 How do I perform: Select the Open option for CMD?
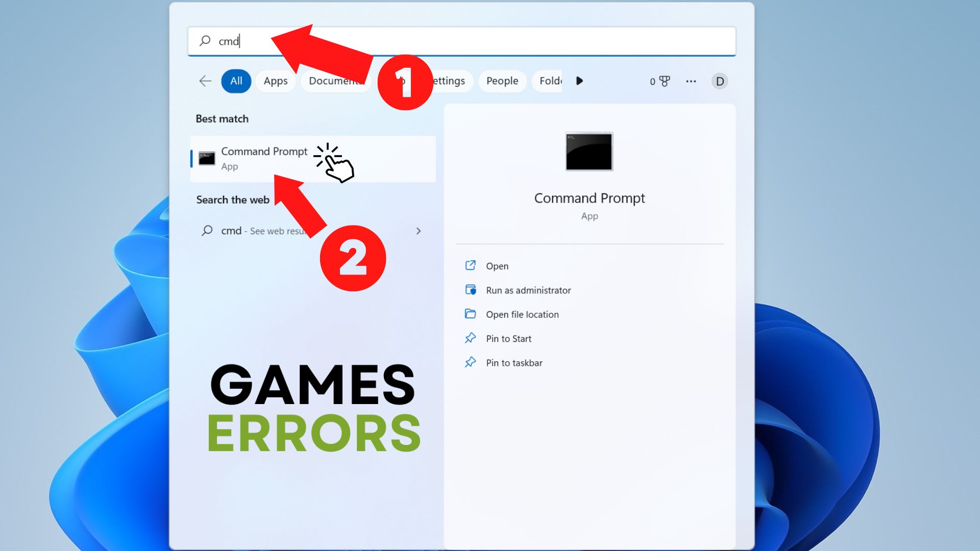[x=498, y=265]
